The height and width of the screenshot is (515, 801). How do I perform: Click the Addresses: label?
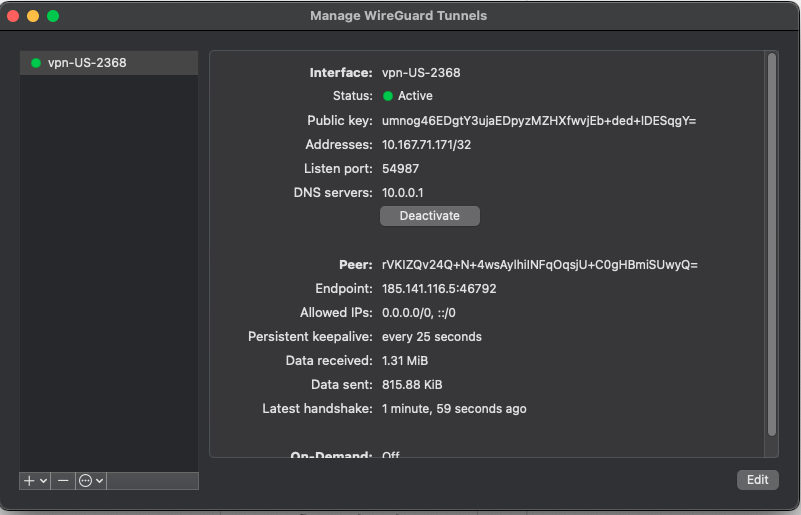(339, 145)
